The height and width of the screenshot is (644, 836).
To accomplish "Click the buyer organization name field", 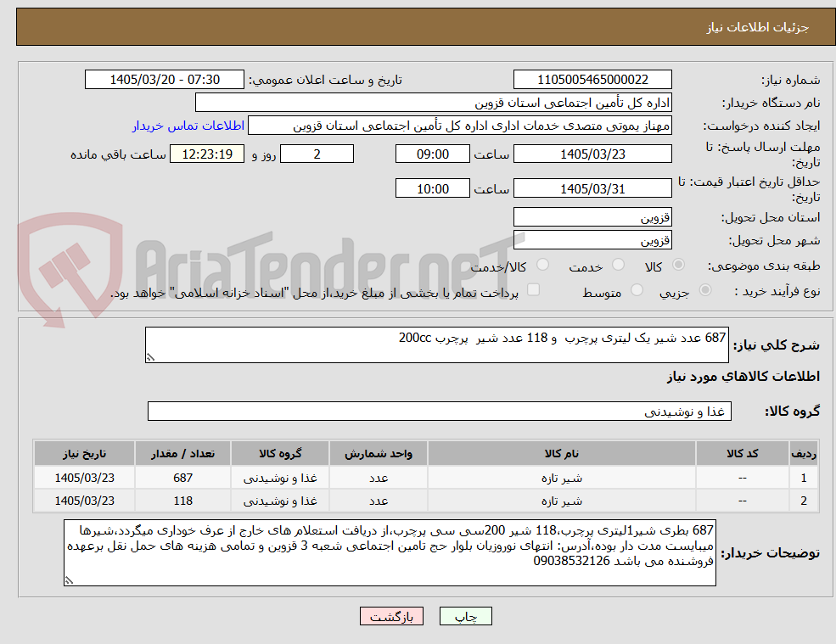I will pos(434,103).
